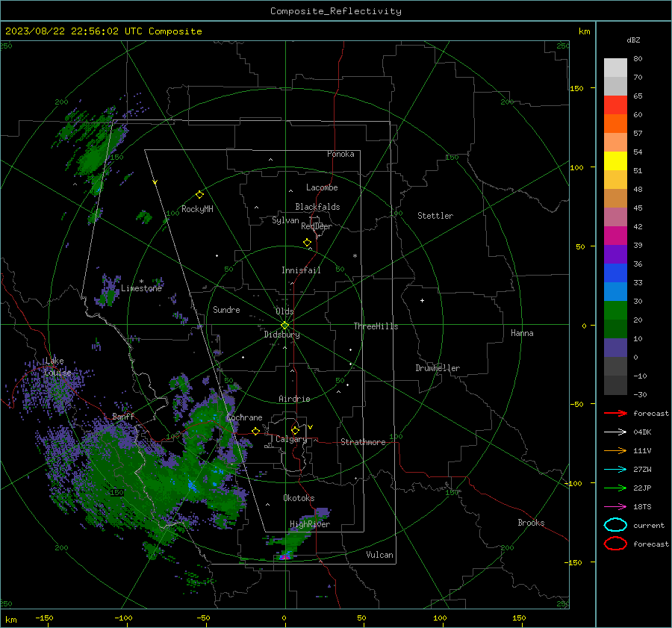
Task: Click the Drumheller city label
Action: pyautogui.click(x=438, y=368)
